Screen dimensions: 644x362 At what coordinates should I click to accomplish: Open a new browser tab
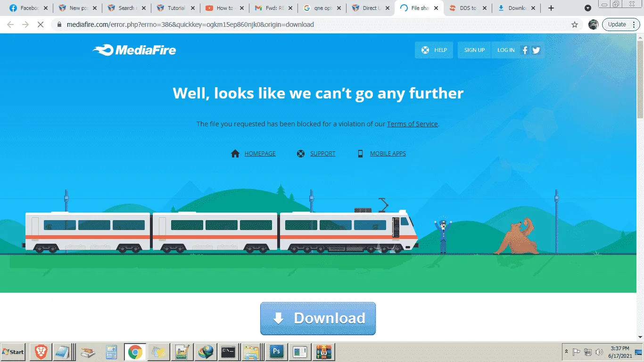click(551, 8)
